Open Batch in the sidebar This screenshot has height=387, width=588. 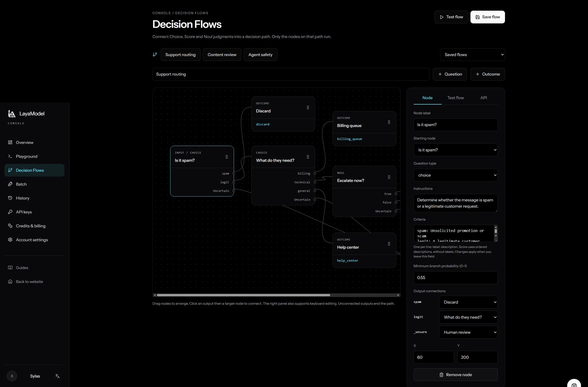click(x=34, y=184)
